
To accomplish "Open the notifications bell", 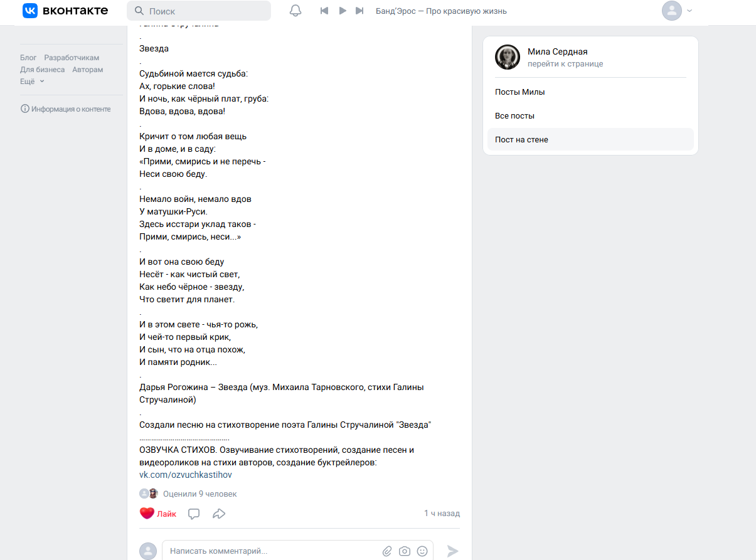I will 295,11.
